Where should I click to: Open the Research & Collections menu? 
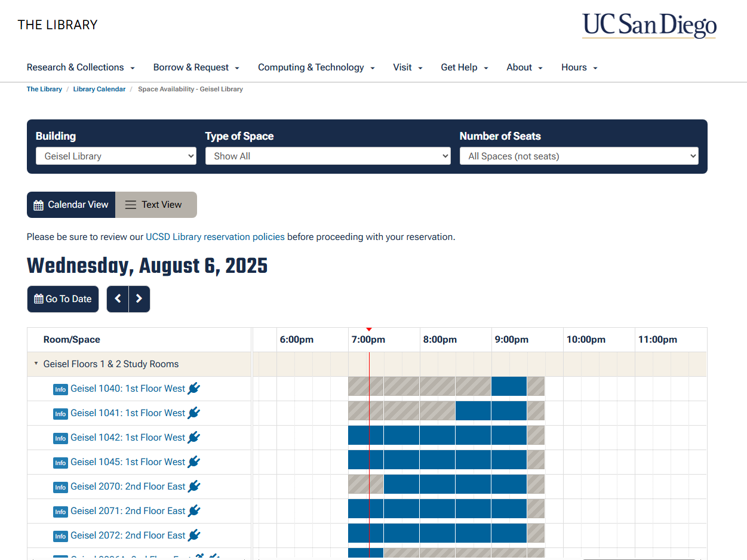point(81,67)
